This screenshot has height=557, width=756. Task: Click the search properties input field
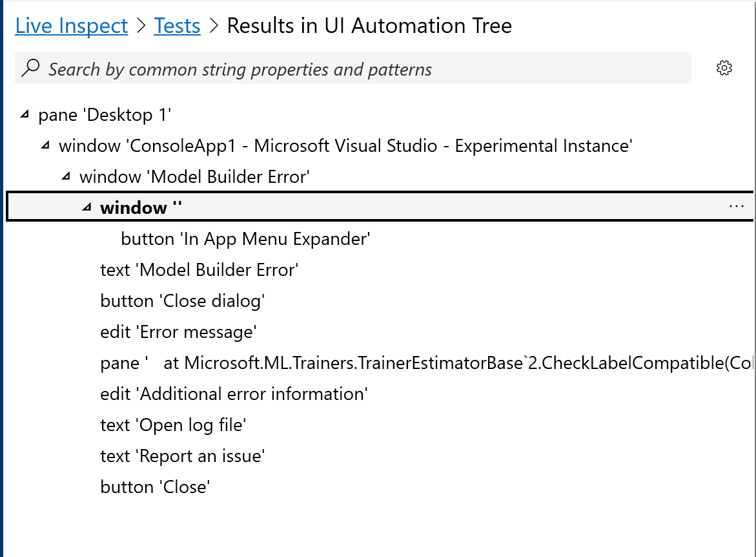point(323,68)
